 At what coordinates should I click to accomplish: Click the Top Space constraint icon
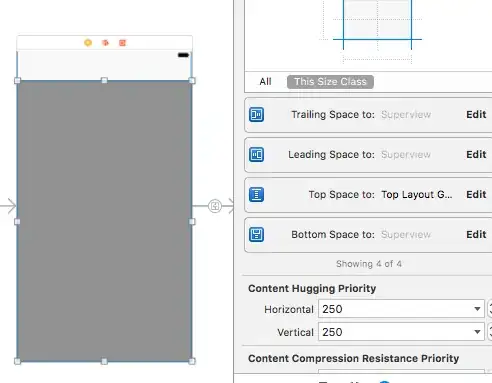(256, 195)
